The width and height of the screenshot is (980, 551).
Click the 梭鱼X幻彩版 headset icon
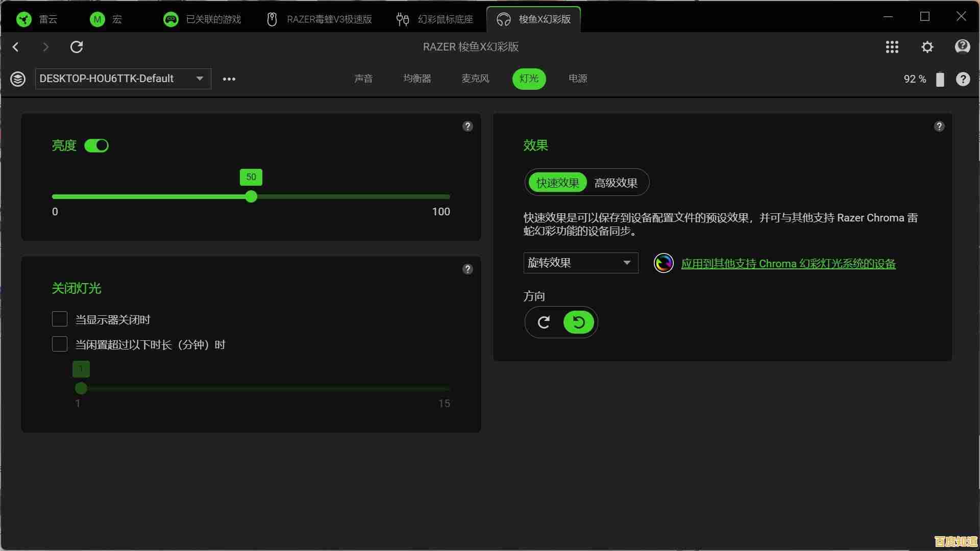click(503, 19)
